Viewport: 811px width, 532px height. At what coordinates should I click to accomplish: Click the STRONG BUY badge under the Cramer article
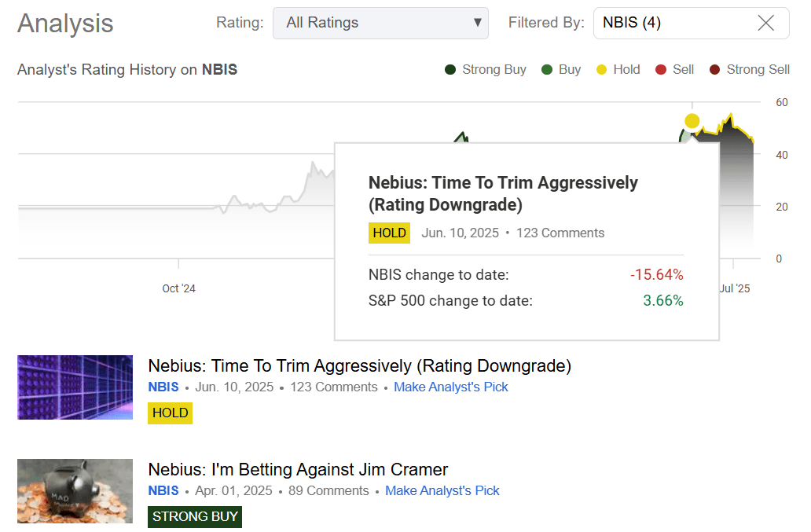(x=194, y=517)
